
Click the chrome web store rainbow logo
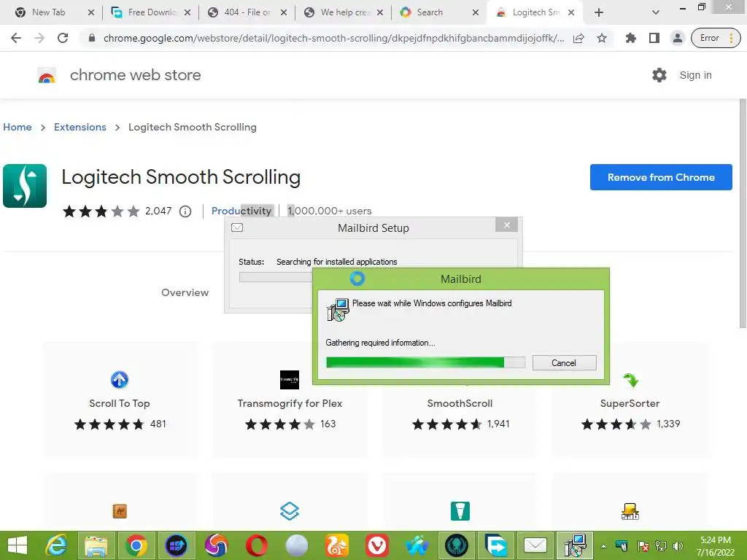47,75
